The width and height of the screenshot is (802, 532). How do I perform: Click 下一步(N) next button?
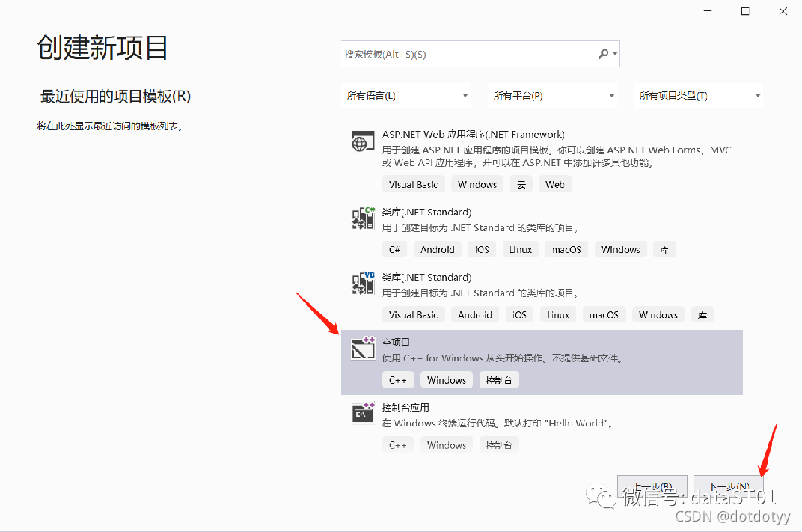[729, 486]
